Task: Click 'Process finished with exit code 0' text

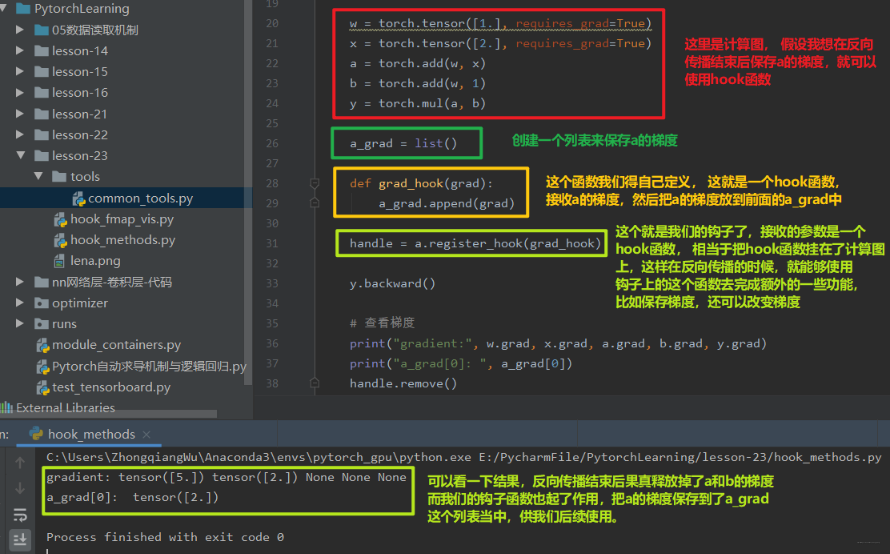Action: pos(165,536)
